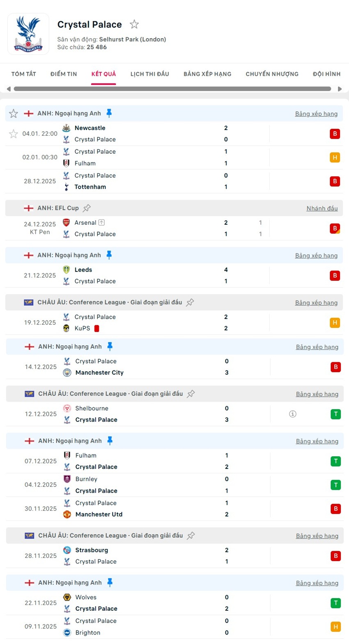This screenshot has height=644, width=349.
Task: Click the Europe flag in Conference League header
Action: [28, 302]
